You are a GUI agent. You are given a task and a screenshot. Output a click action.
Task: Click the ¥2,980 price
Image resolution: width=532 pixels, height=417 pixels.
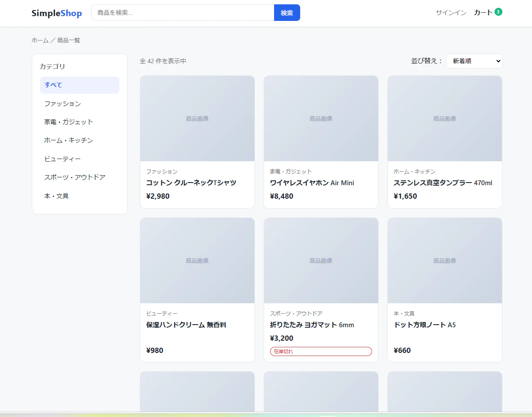(158, 196)
